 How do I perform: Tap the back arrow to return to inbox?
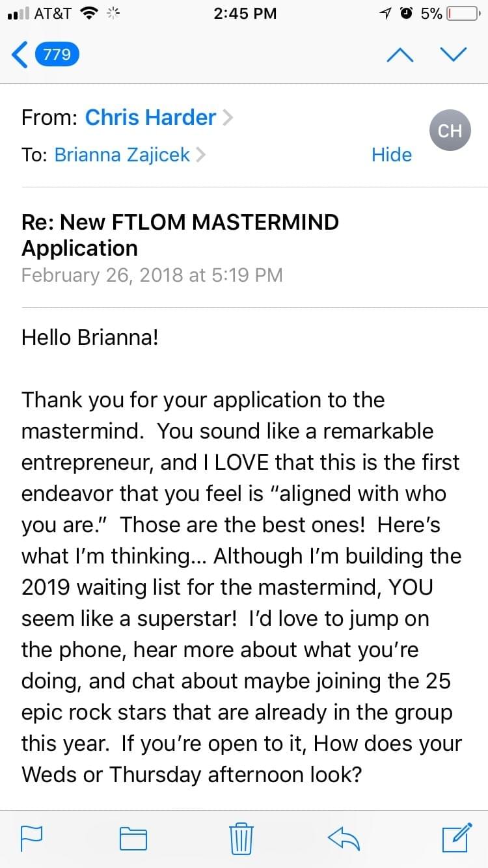click(x=20, y=55)
